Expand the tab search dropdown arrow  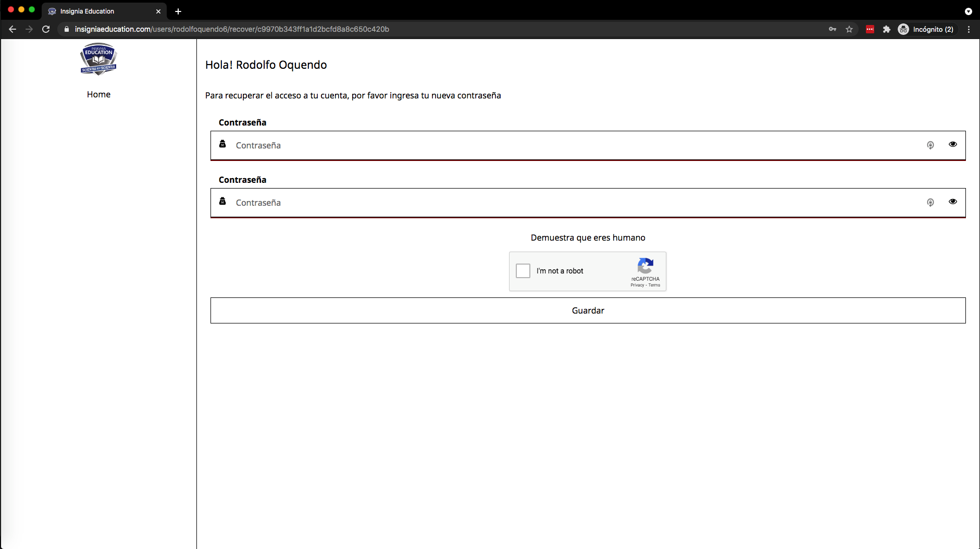(968, 11)
